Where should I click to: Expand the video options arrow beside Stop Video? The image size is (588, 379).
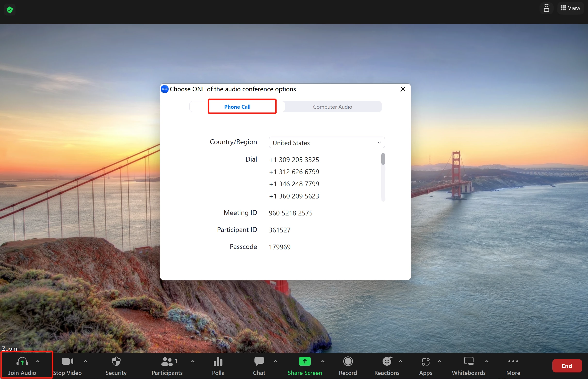[85, 362]
